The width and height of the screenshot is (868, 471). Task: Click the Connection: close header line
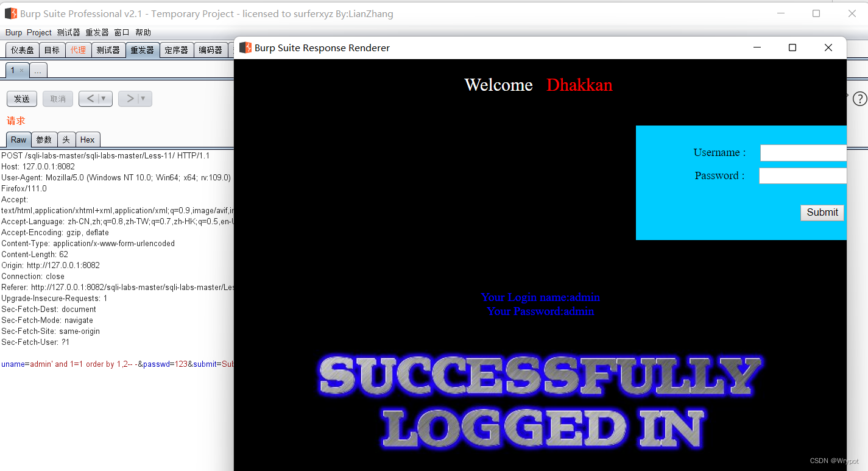(33, 276)
